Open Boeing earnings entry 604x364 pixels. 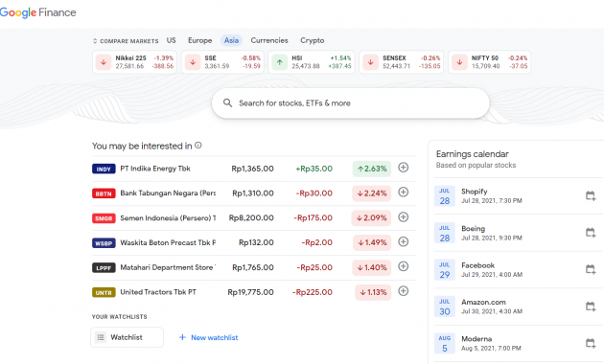point(519,233)
